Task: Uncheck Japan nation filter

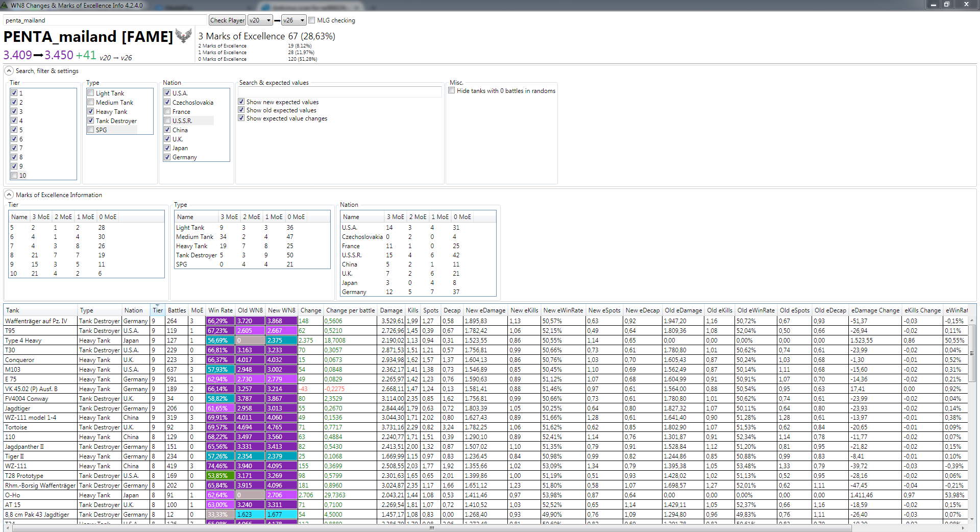Action: click(167, 148)
